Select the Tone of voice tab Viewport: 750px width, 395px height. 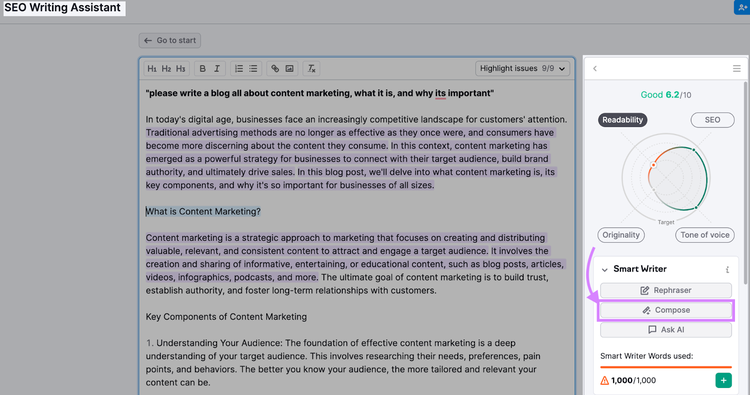tap(705, 235)
